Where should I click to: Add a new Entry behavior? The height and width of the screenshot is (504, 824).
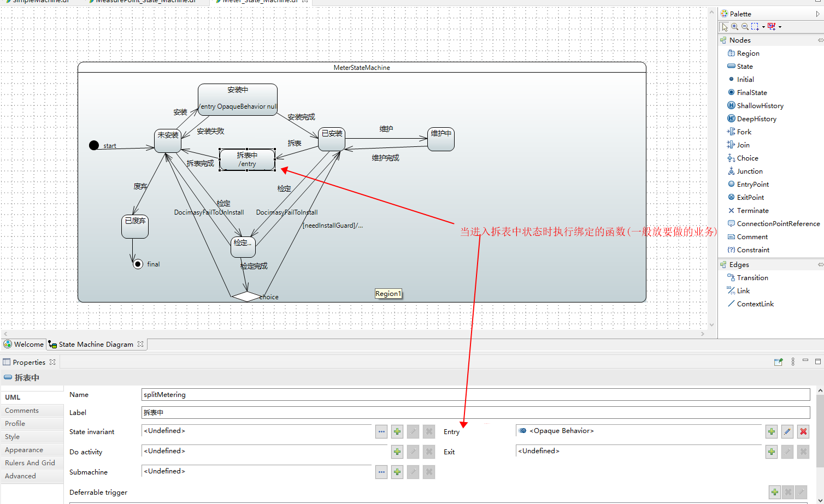click(772, 431)
